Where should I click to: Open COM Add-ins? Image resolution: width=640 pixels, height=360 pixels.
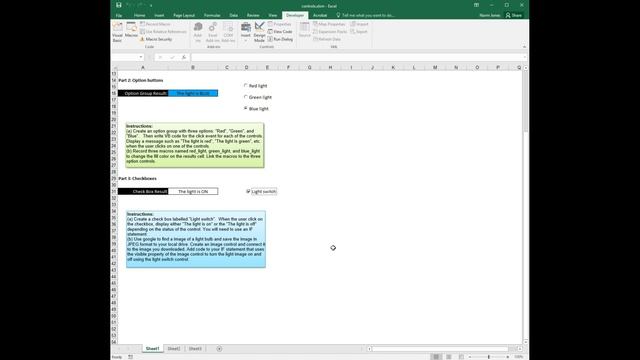pos(228,32)
